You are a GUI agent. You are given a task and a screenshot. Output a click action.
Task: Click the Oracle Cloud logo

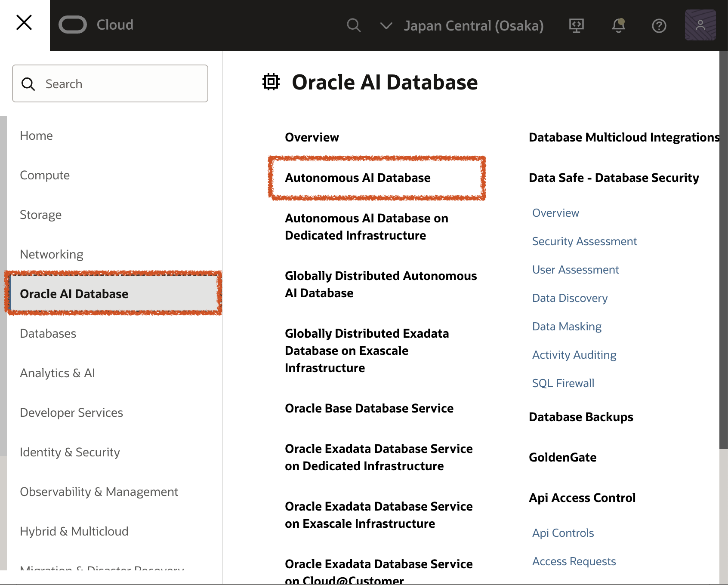tap(72, 25)
